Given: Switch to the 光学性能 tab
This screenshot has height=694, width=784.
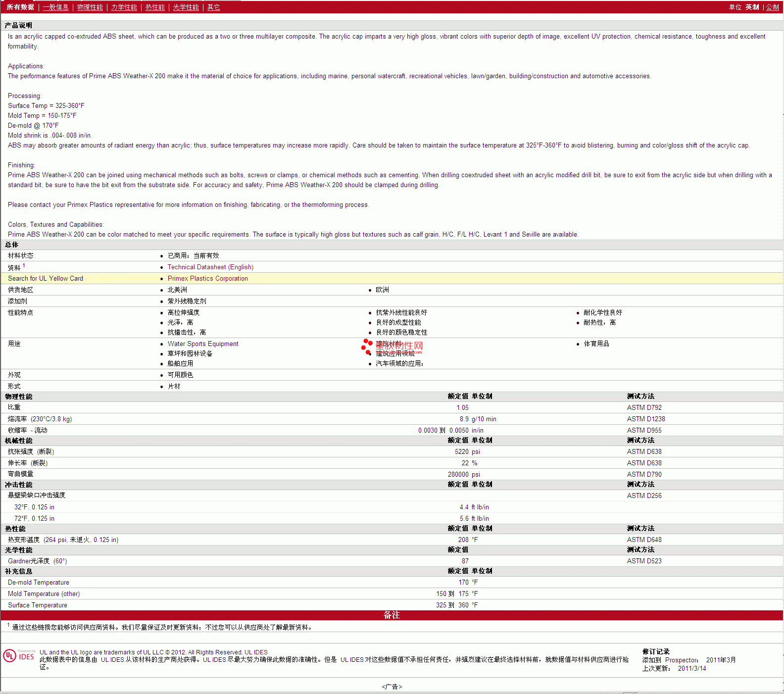Looking at the screenshot, I should point(186,7).
